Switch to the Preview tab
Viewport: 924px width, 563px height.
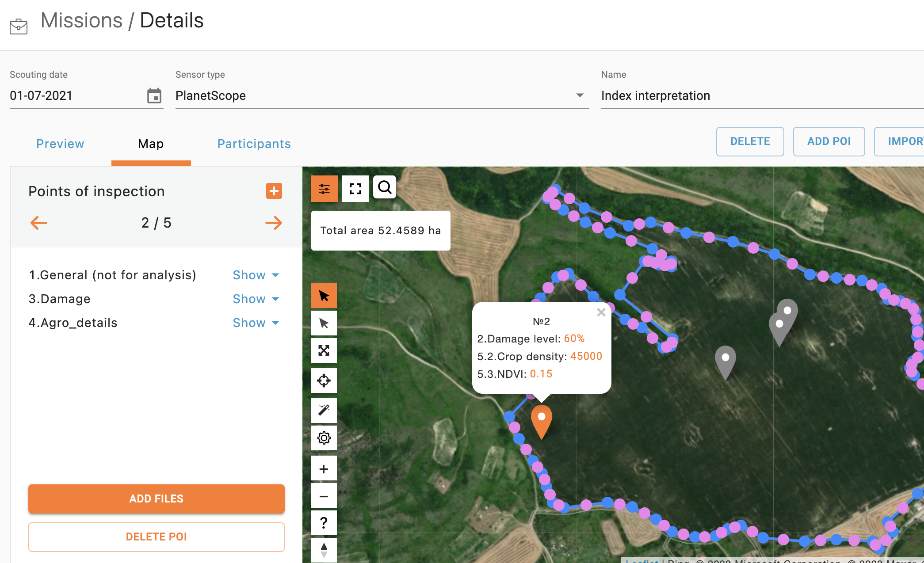pyautogui.click(x=60, y=144)
